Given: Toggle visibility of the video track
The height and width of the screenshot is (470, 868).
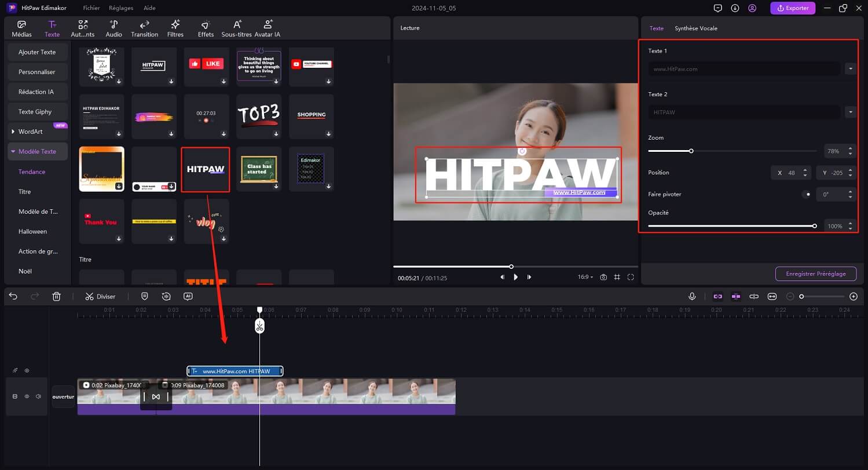Looking at the screenshot, I should click(x=27, y=396).
